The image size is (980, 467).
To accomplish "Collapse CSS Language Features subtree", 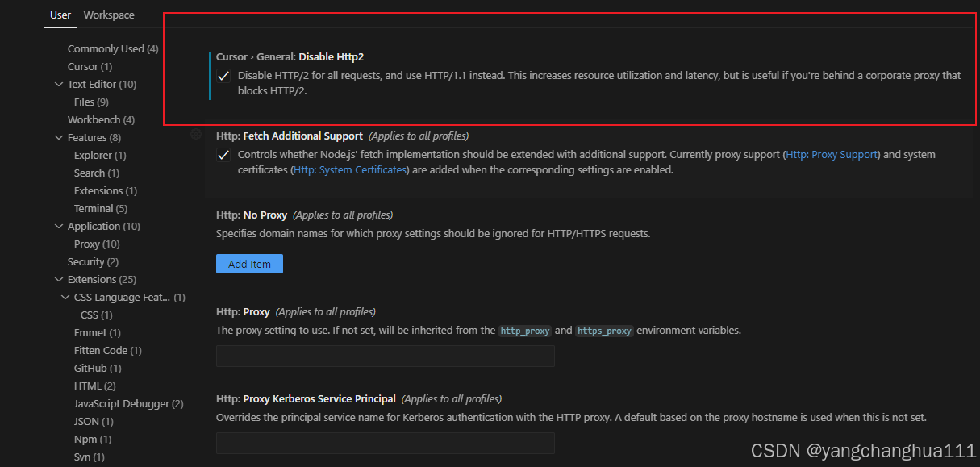I will coord(65,297).
